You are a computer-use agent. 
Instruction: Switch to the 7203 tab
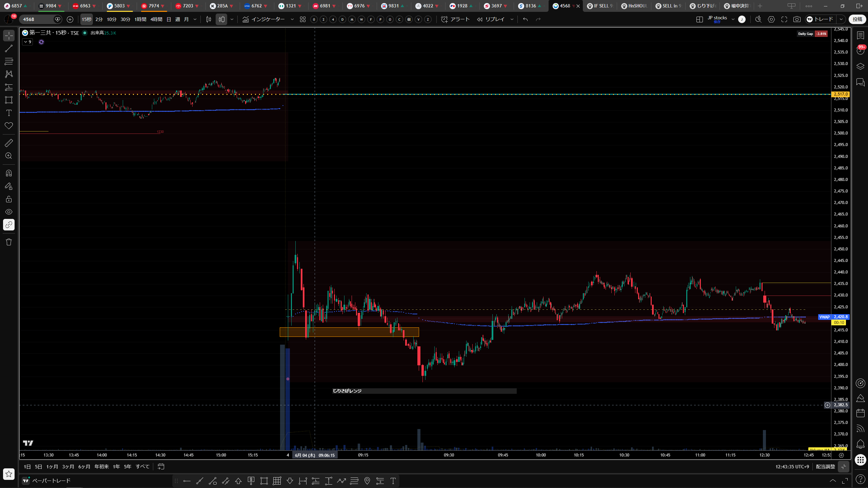(x=187, y=6)
